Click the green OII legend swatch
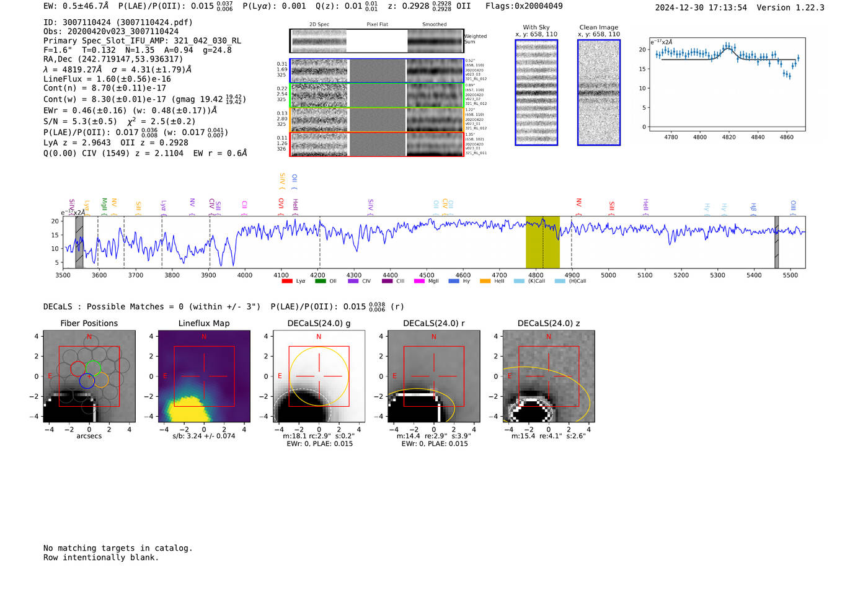The height and width of the screenshot is (591, 868). pyautogui.click(x=320, y=282)
